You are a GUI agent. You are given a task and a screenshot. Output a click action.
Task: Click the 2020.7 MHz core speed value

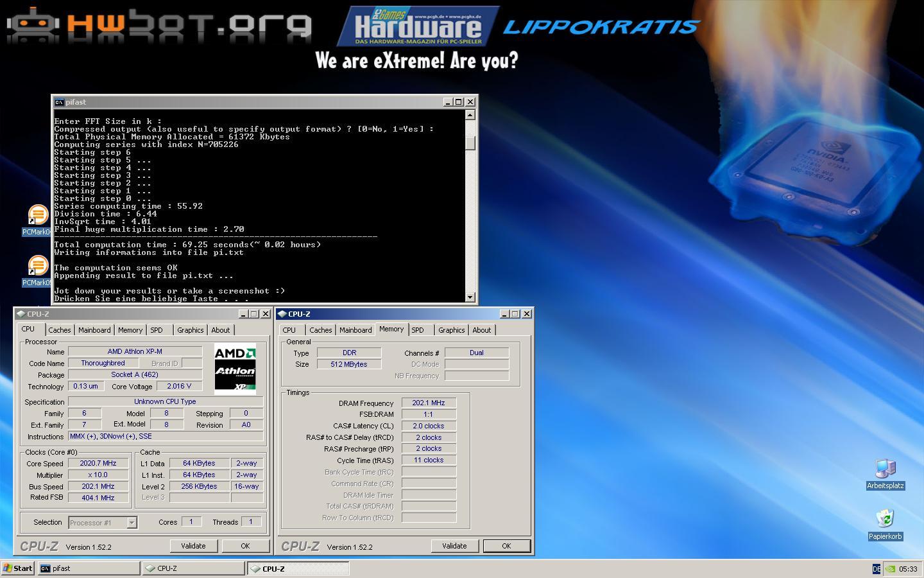click(98, 463)
